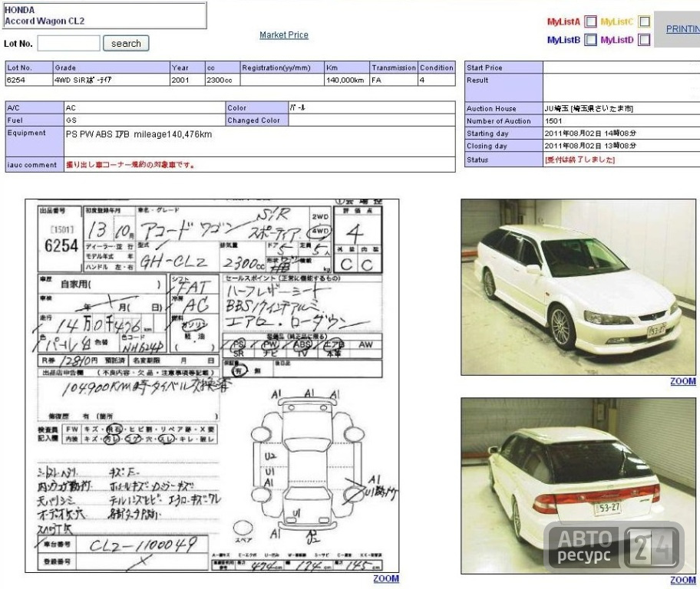Open the Market Price link
This screenshot has width=700, height=589.
point(284,35)
